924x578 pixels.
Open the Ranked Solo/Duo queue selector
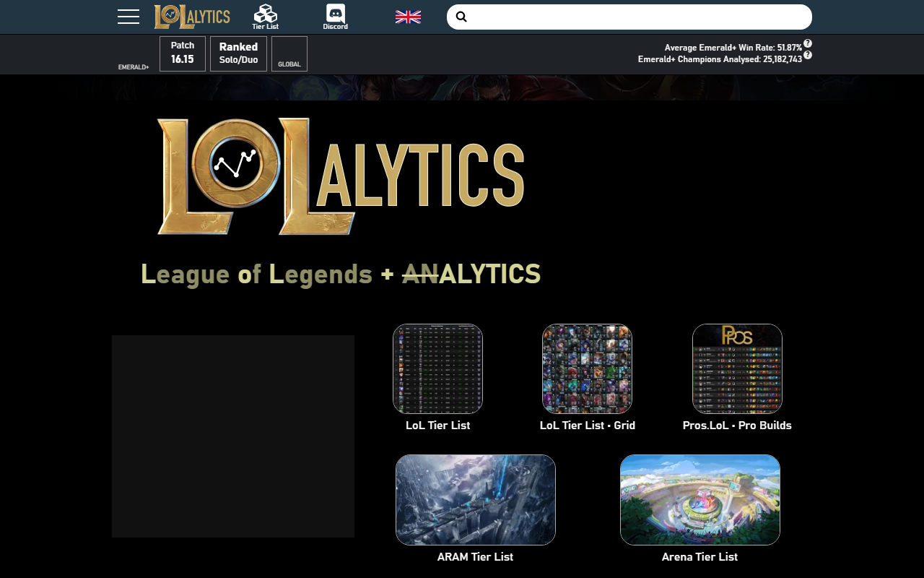tap(238, 54)
